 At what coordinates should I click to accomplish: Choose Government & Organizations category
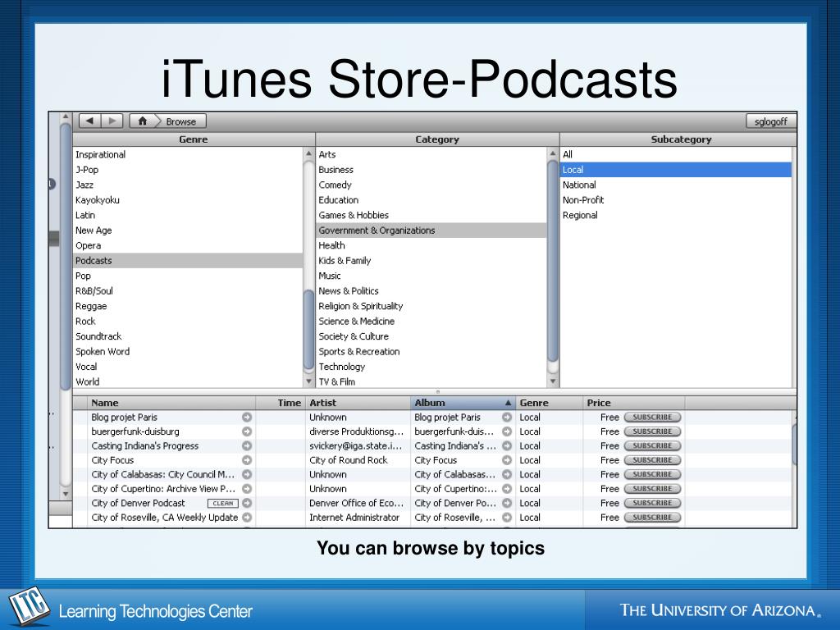pyautogui.click(x=431, y=231)
